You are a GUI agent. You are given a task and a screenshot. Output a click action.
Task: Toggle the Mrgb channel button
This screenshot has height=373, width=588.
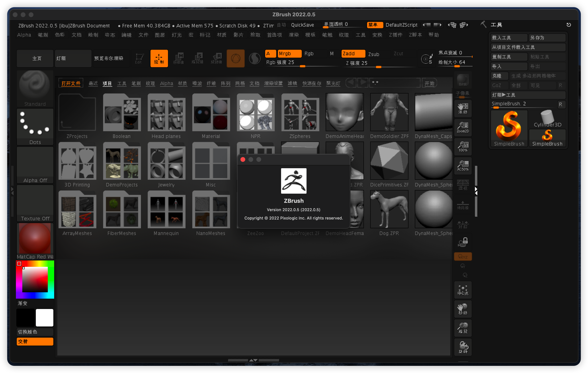289,54
